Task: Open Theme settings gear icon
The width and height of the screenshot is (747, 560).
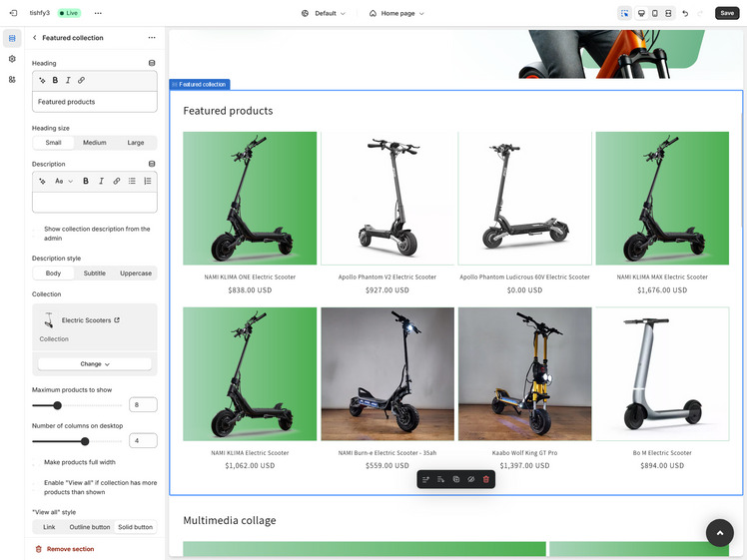Action: click(12, 59)
